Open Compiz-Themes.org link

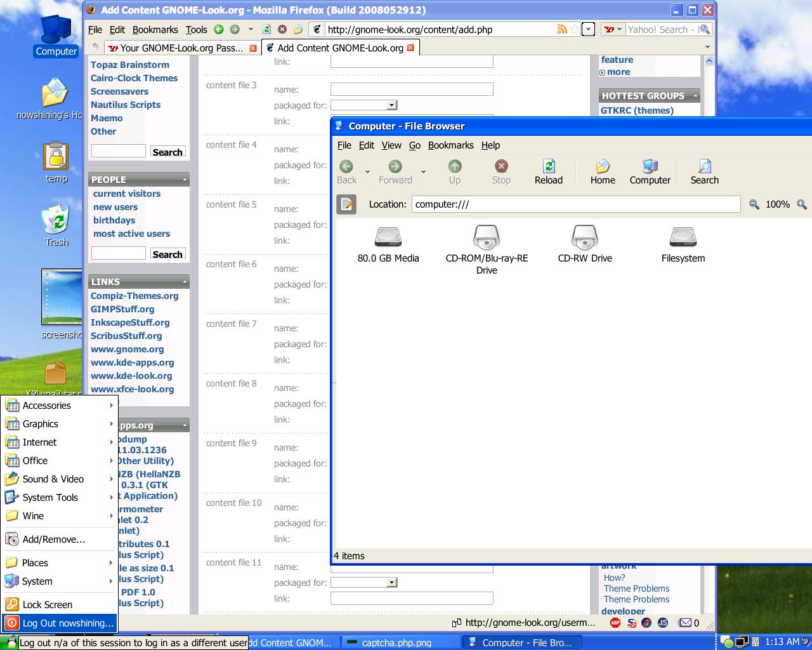pyautogui.click(x=134, y=296)
